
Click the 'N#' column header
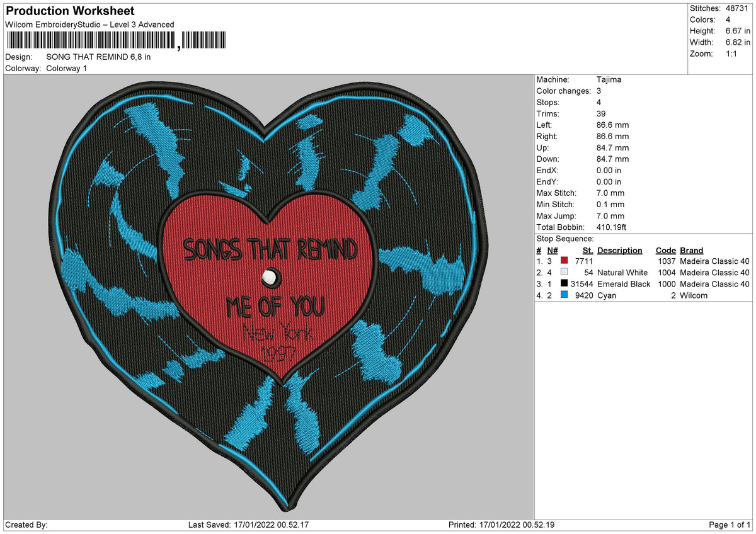click(552, 250)
